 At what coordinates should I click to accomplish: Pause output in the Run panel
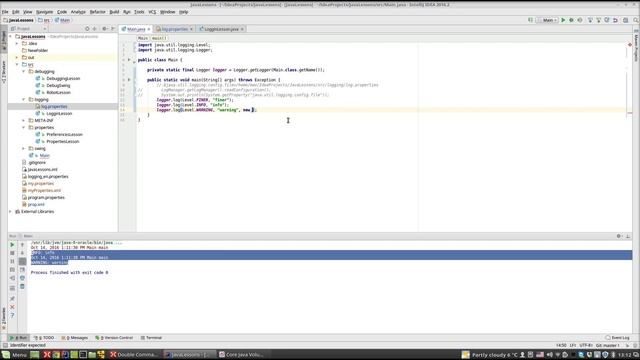(12, 261)
